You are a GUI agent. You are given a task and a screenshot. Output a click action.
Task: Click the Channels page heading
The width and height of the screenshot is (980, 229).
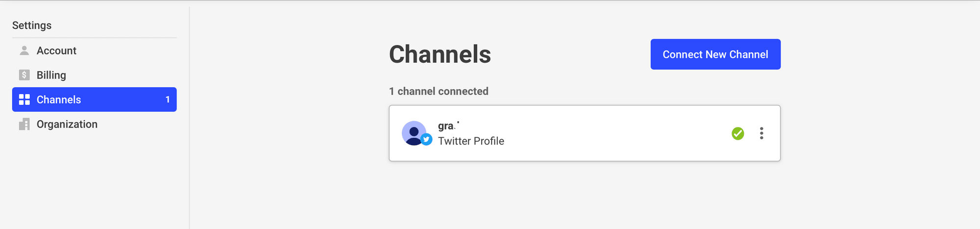coord(440,54)
